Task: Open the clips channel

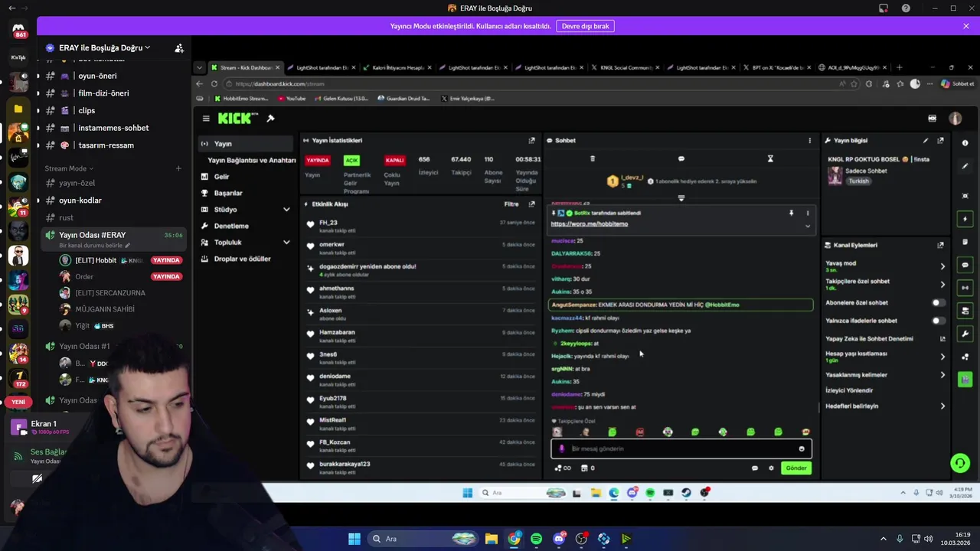Action: click(87, 110)
